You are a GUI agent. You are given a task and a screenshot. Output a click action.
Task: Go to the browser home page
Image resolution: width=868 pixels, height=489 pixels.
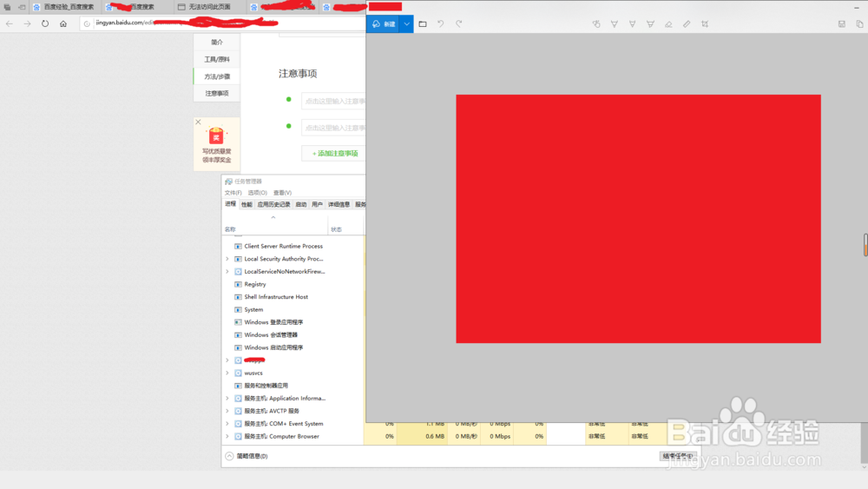pyautogui.click(x=63, y=23)
